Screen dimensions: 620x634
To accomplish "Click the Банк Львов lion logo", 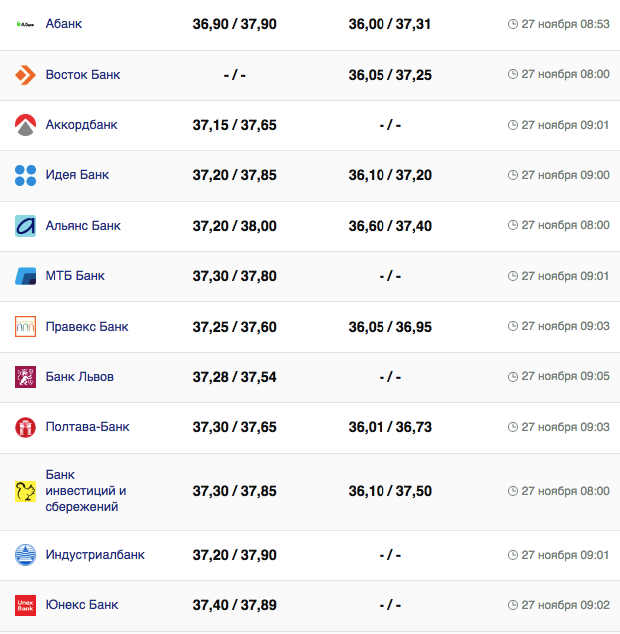I will [26, 377].
